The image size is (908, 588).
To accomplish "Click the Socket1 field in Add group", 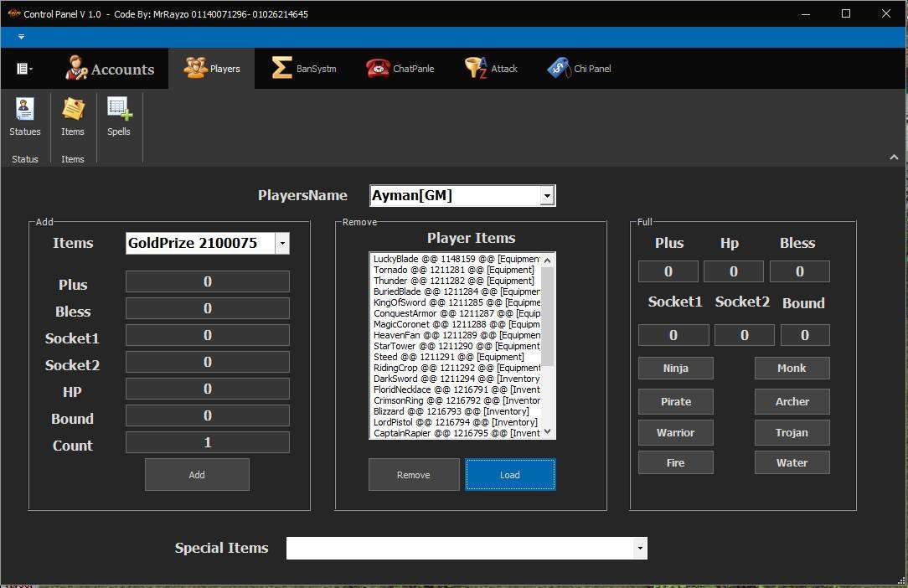I will pos(207,335).
